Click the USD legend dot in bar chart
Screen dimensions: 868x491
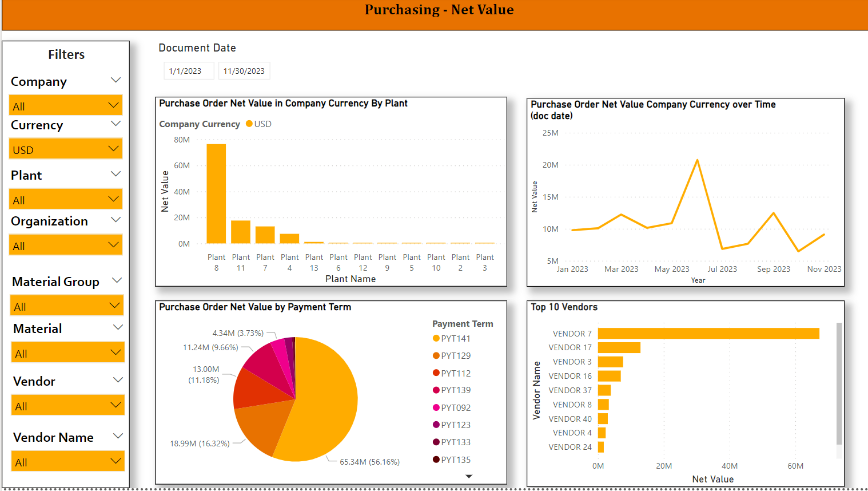click(250, 124)
